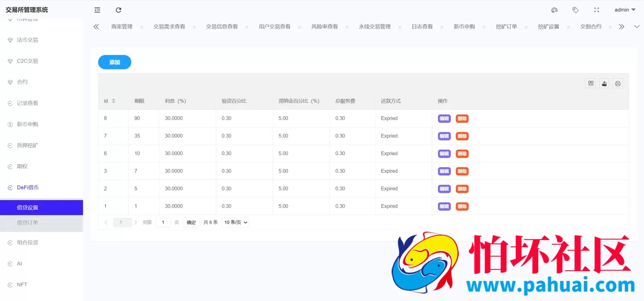Viewport: 644px width, 301px height.
Task: Click 删除 for row id 6
Action: (x=462, y=154)
